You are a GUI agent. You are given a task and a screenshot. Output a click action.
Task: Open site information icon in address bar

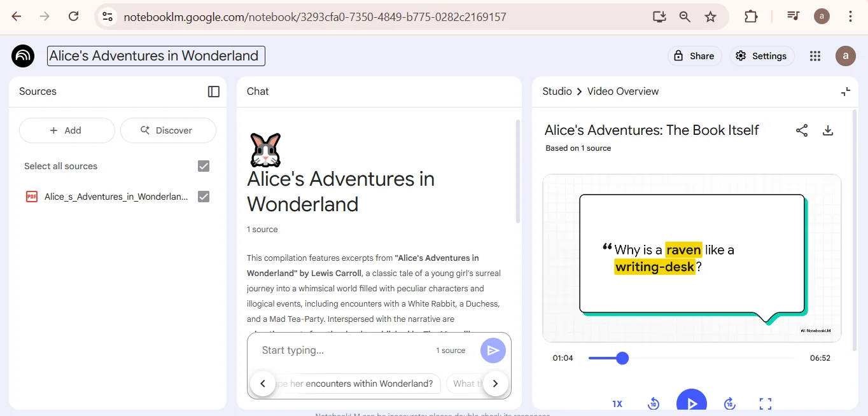[x=108, y=17]
